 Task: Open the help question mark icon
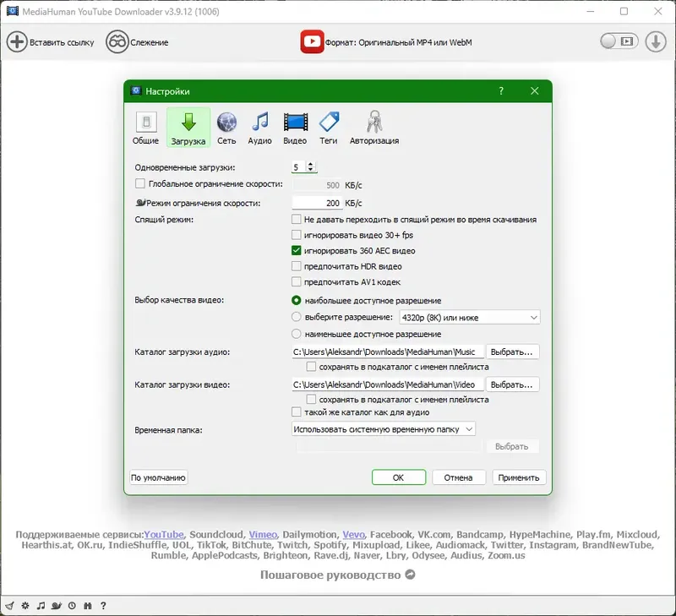[103, 606]
